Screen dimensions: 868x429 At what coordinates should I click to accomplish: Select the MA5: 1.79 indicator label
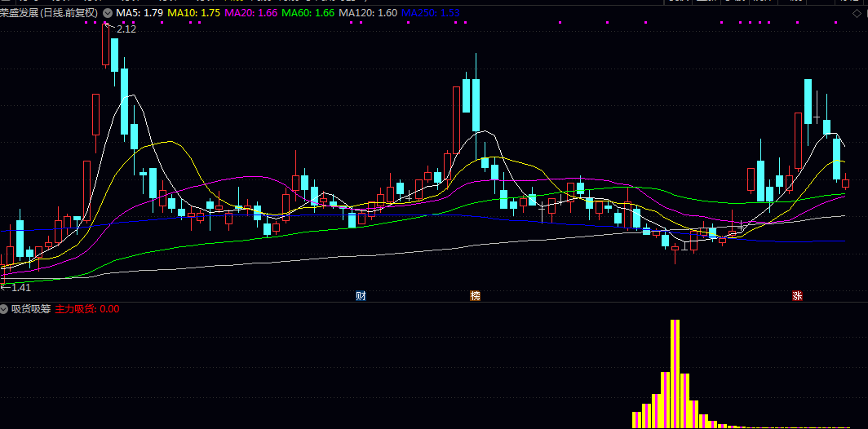(139, 13)
